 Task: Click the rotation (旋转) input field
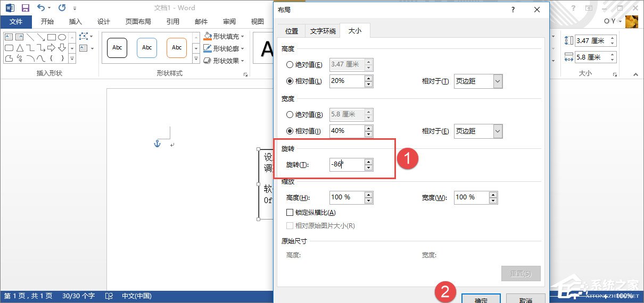coord(346,165)
